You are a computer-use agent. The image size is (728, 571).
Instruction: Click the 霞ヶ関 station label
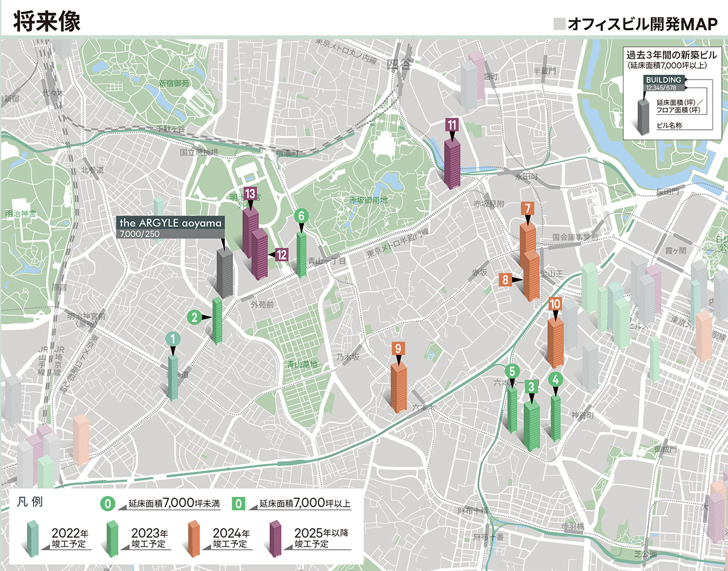(675, 250)
